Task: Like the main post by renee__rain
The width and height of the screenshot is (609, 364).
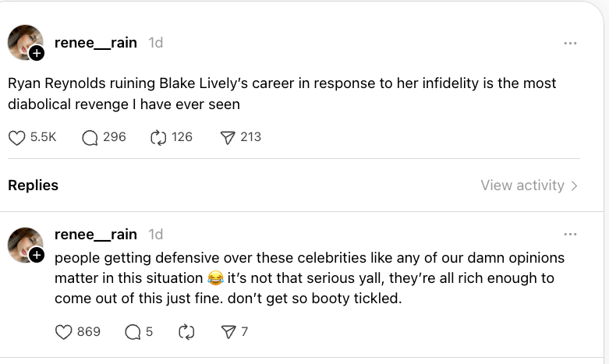Action: click(17, 137)
